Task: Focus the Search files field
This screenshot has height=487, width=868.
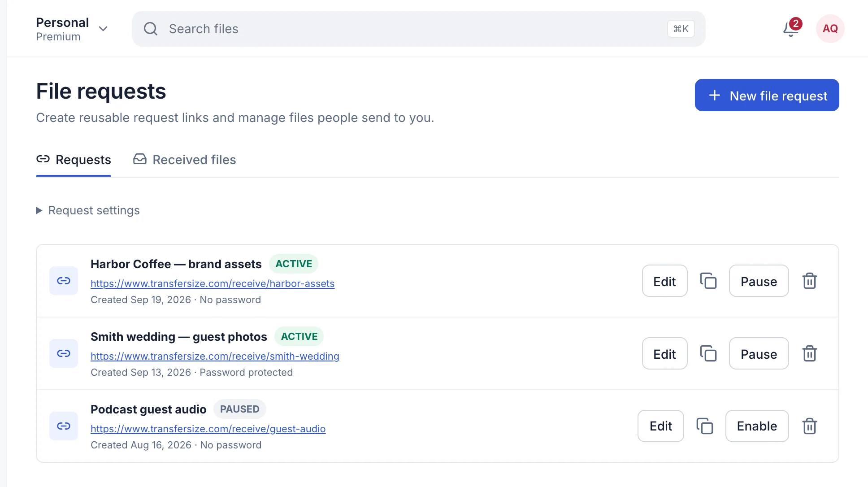Action: tap(418, 29)
